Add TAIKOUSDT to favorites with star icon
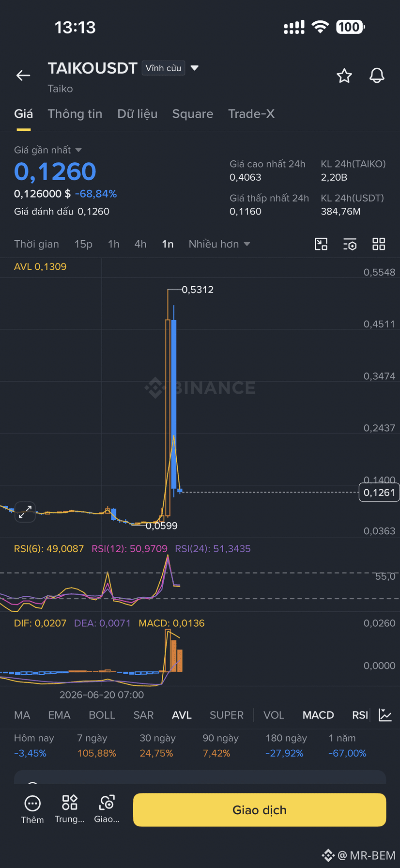400x868 pixels. click(344, 76)
